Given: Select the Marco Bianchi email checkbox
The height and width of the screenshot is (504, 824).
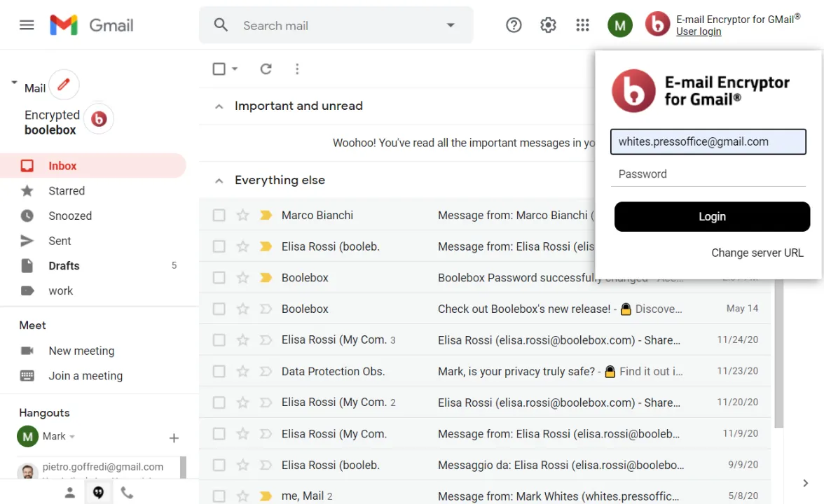Looking at the screenshot, I should tap(219, 215).
